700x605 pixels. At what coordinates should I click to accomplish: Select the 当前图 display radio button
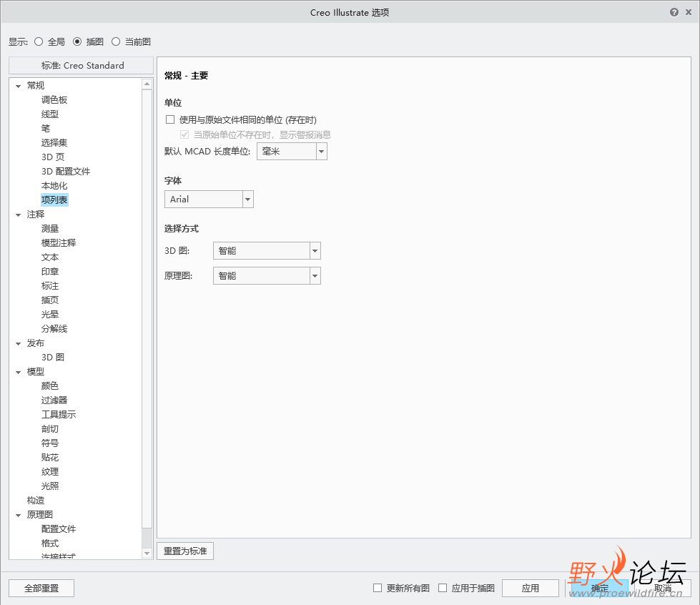pos(116,41)
